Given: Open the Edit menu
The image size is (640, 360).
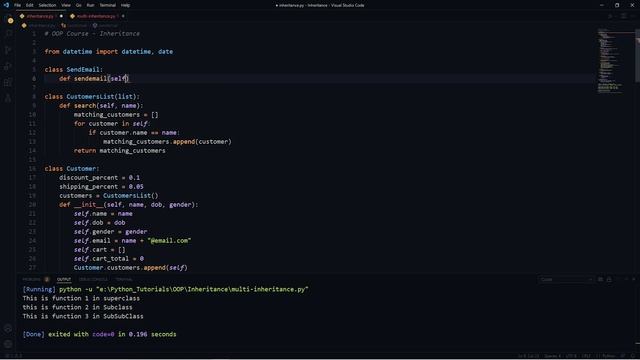Looking at the screenshot, I should [x=30, y=5].
